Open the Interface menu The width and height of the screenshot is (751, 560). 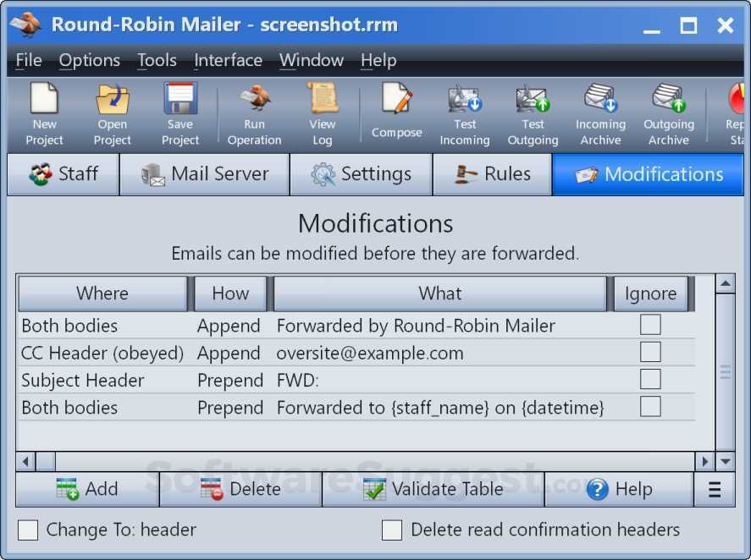coord(228,60)
